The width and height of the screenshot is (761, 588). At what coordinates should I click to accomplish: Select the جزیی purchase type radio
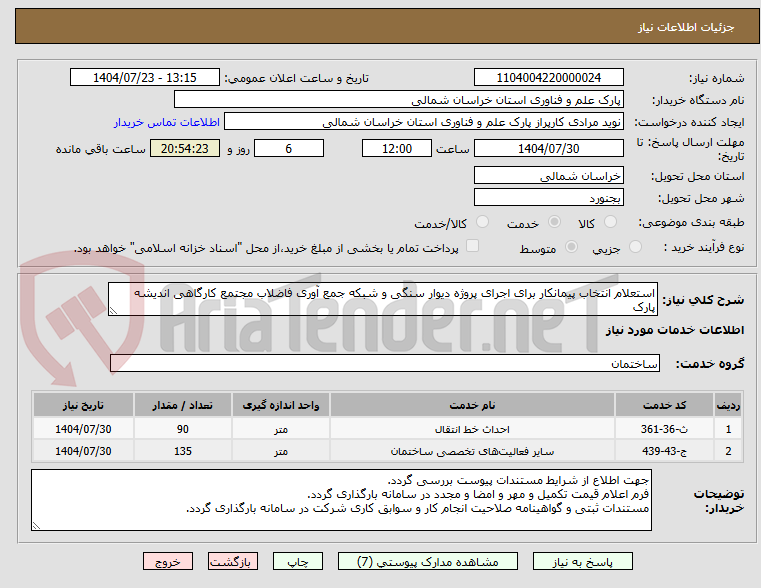(x=635, y=247)
